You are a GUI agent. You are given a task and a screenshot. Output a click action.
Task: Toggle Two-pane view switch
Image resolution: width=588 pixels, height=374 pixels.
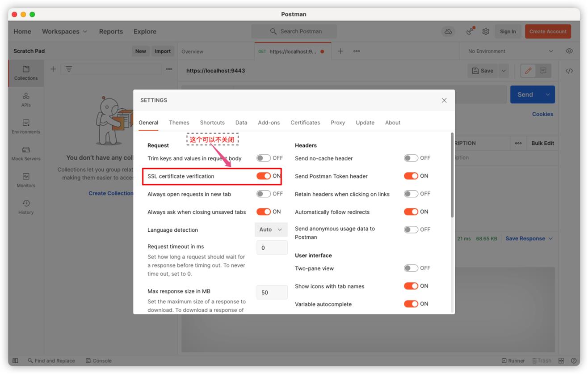point(411,268)
